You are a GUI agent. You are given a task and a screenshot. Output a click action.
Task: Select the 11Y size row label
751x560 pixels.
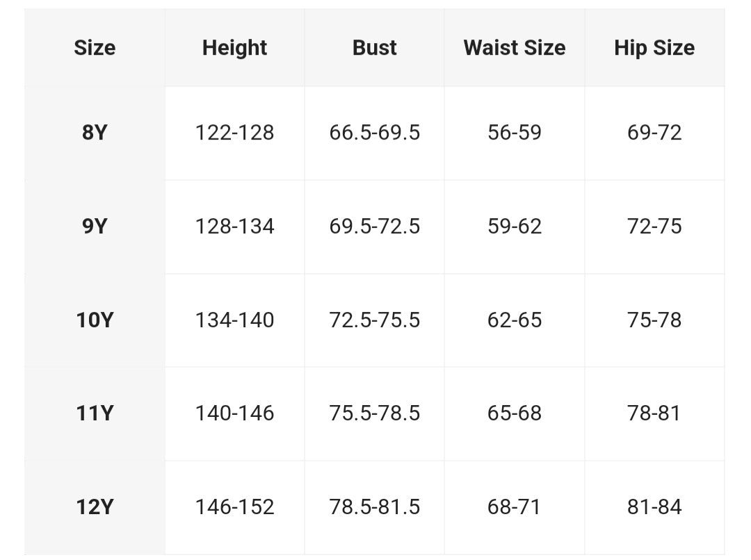click(x=95, y=413)
